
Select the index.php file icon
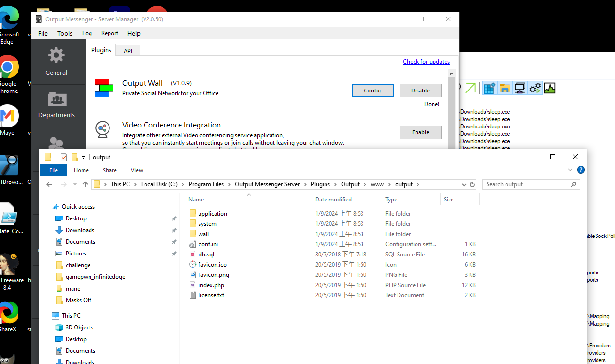[x=193, y=285]
